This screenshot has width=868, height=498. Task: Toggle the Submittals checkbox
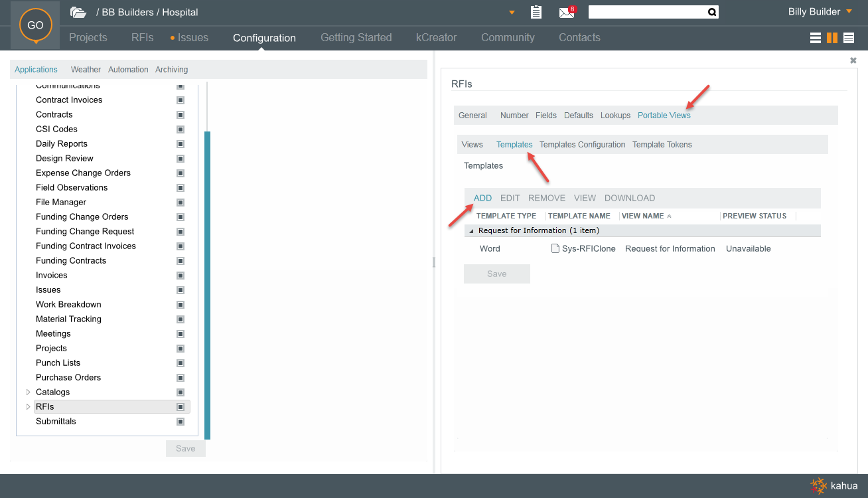[x=181, y=422]
